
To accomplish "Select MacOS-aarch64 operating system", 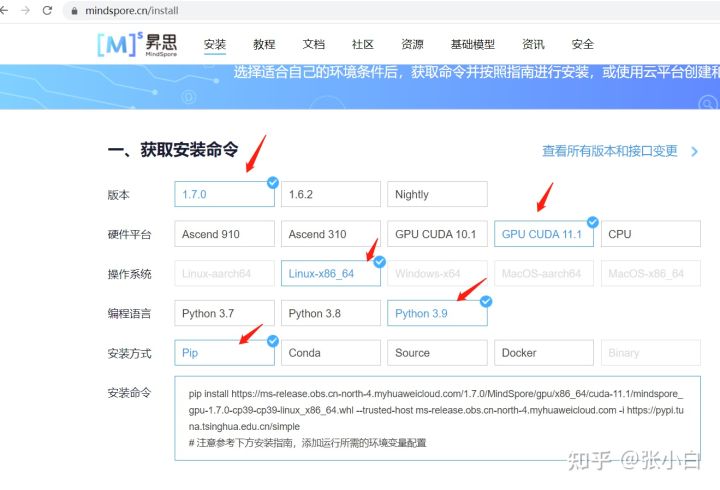I will pyautogui.click(x=544, y=273).
